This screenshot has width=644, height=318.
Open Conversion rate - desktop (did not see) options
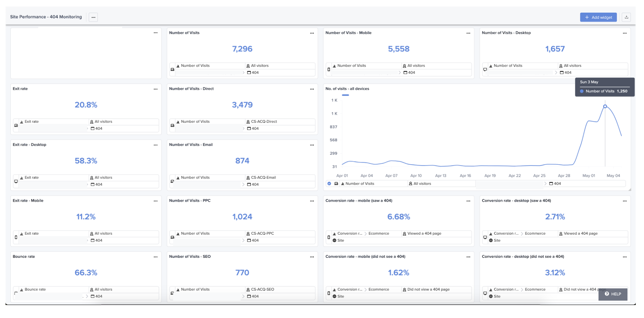click(625, 257)
